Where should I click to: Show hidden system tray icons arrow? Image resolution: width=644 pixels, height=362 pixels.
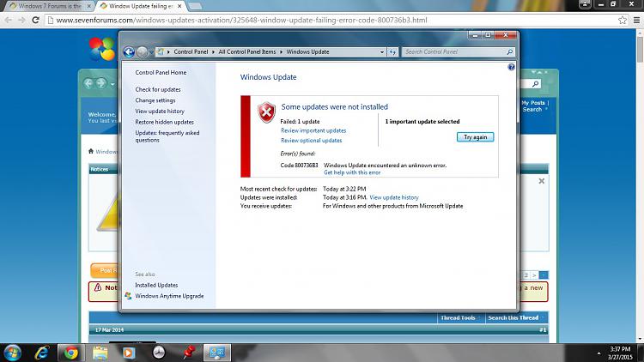[x=598, y=353]
